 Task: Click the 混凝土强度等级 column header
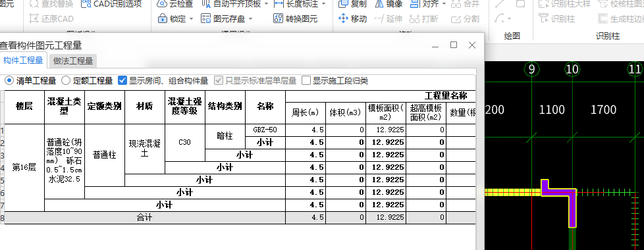[185, 107]
